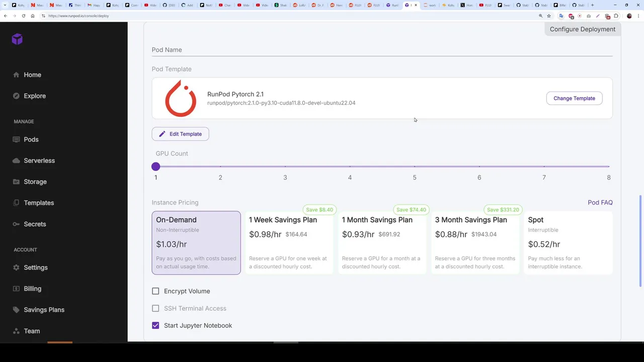Open Templates via its sidebar icon
Viewport: 644px width, 362px height.
[x=16, y=203]
